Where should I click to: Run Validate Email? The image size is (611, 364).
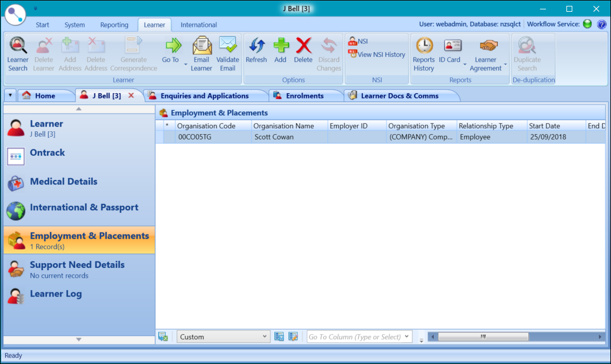tap(228, 53)
